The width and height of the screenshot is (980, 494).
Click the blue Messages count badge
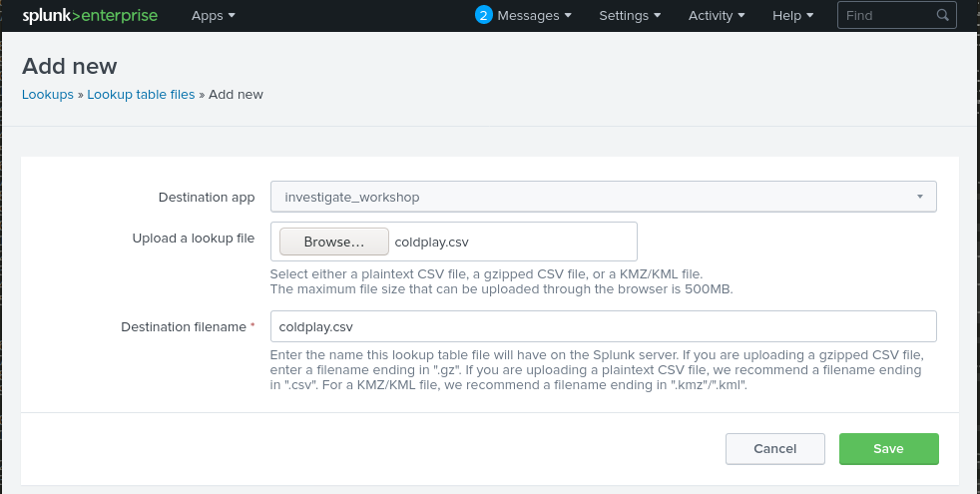click(x=484, y=15)
